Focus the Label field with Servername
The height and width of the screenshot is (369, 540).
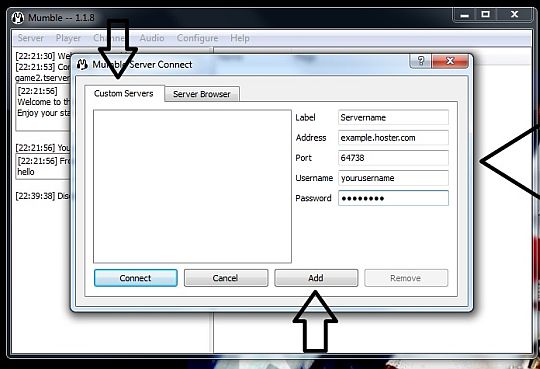(x=393, y=117)
